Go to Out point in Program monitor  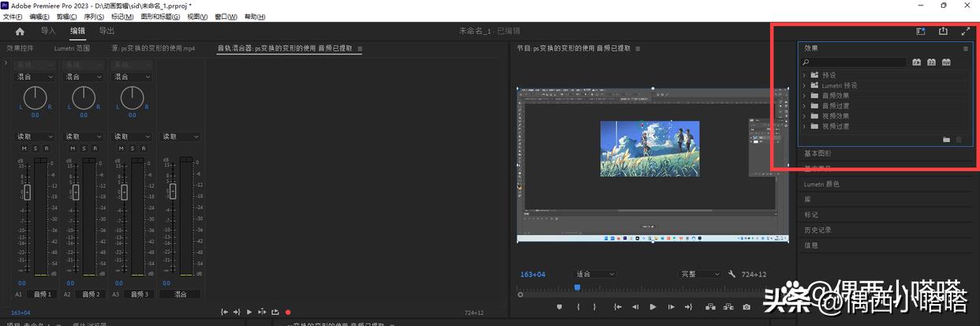689,307
